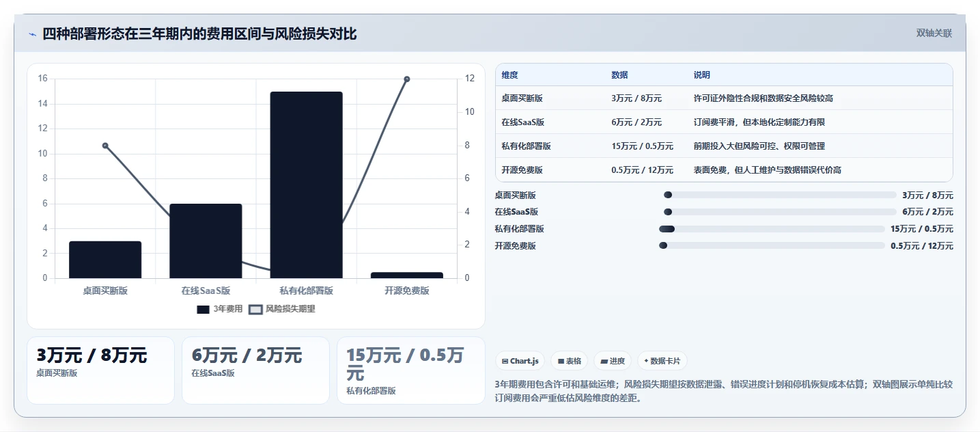
Task: Select the Chart.js tag
Action: tap(520, 361)
